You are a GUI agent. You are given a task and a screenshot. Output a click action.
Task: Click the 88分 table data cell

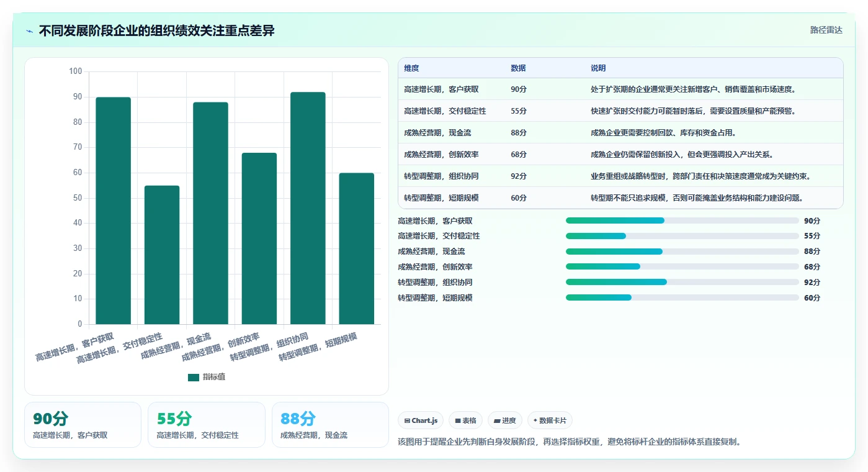tap(519, 133)
